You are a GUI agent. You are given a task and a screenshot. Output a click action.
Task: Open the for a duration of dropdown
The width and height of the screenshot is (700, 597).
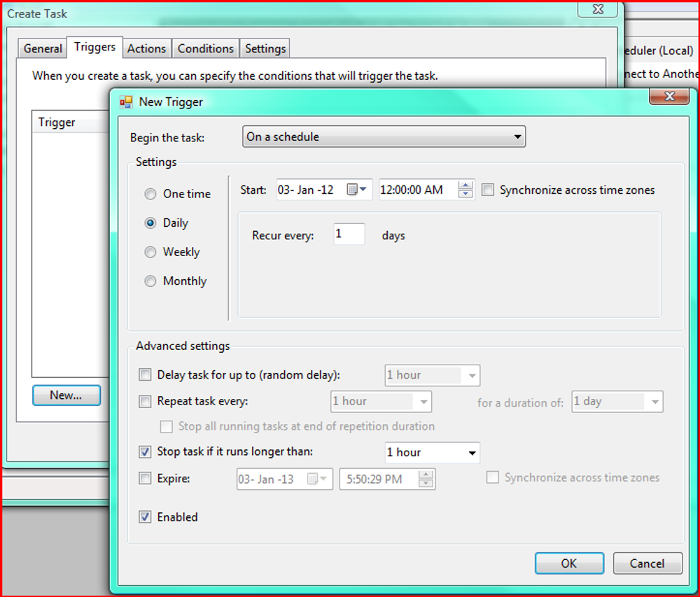point(655,401)
